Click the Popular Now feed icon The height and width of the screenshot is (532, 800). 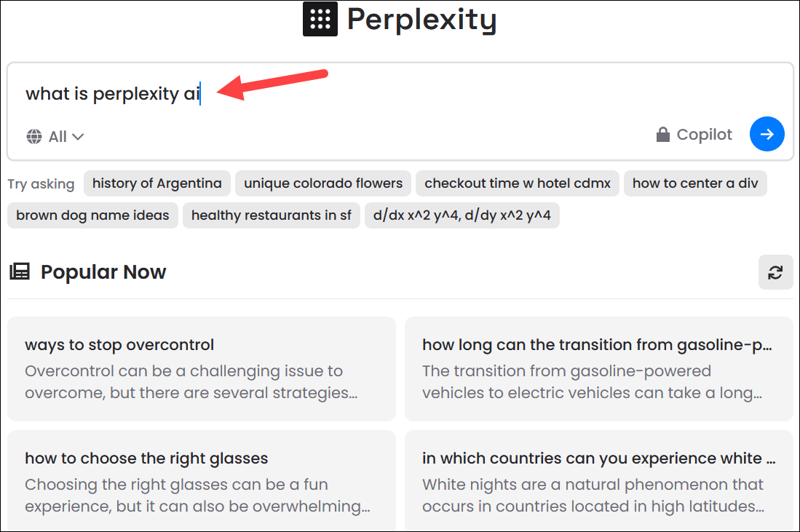[20, 271]
